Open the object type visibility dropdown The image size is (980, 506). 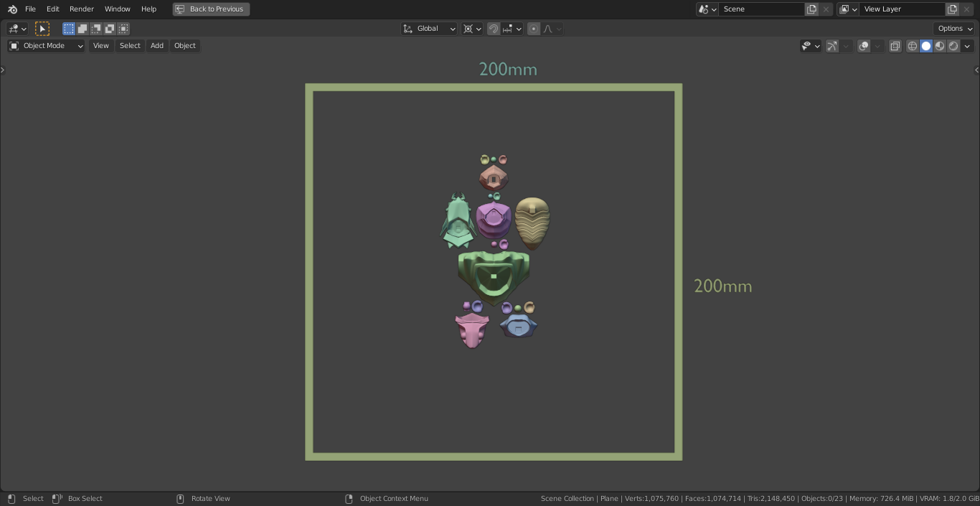(811, 46)
